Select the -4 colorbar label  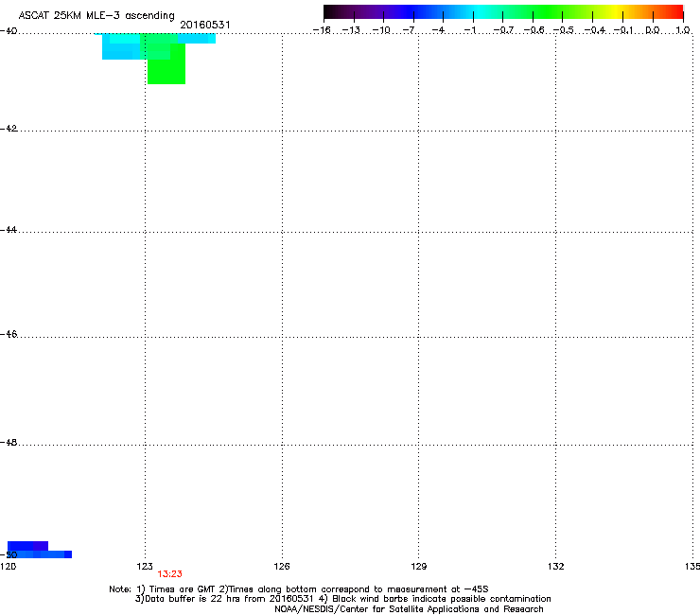pyautogui.click(x=438, y=30)
